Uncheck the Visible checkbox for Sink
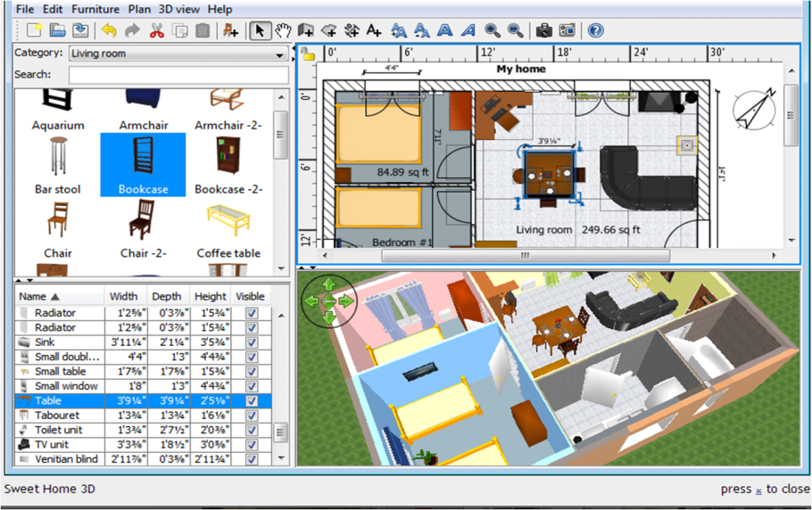 click(x=252, y=342)
